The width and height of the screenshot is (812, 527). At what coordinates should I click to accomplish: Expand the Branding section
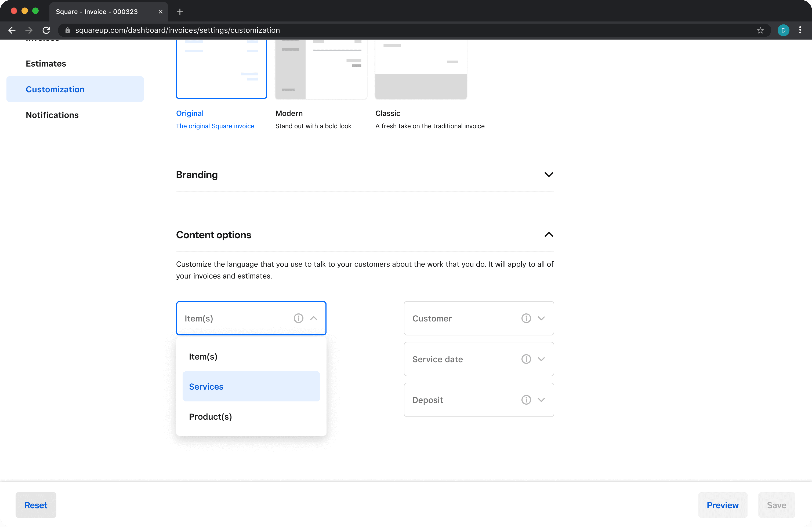pyautogui.click(x=548, y=174)
